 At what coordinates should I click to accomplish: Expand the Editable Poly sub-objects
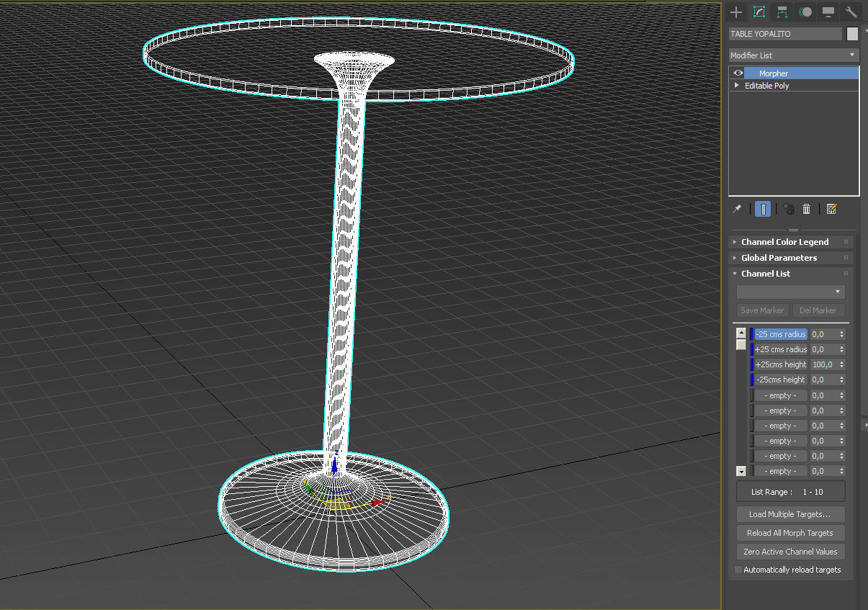pos(736,85)
